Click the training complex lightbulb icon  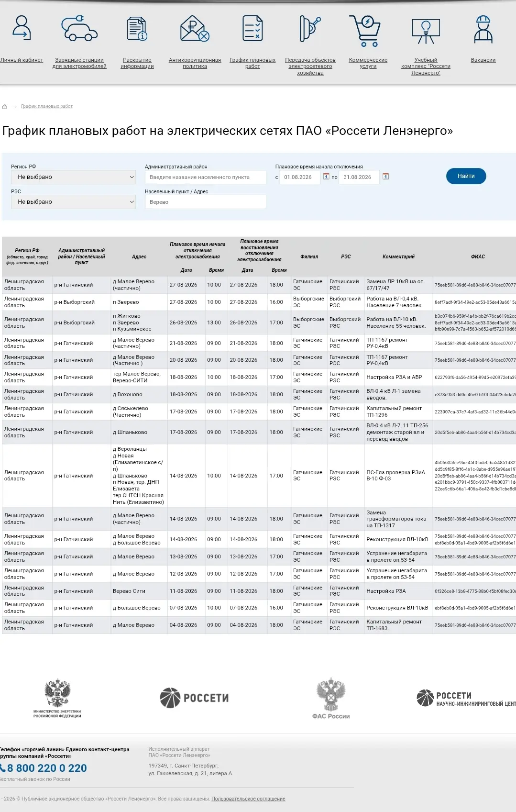point(426,31)
